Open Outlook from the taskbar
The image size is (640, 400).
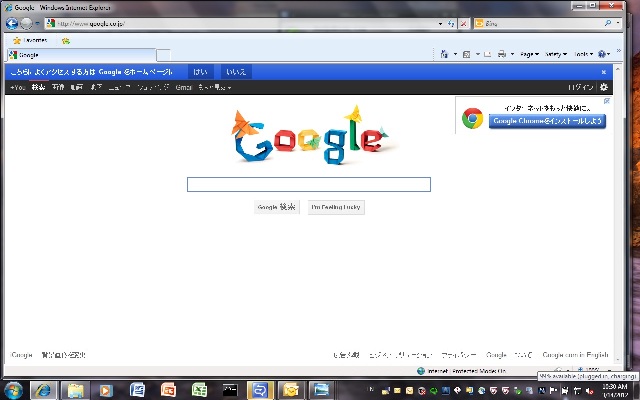[291, 391]
